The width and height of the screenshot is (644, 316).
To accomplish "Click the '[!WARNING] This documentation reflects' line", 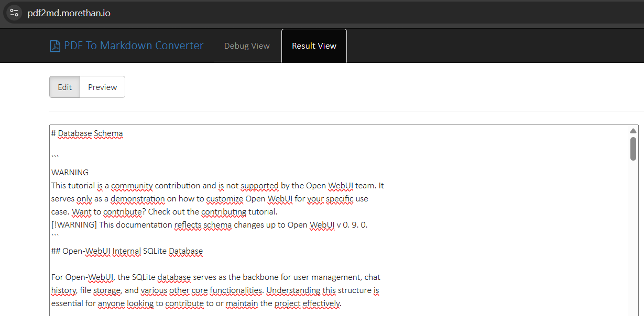I will point(210,225).
